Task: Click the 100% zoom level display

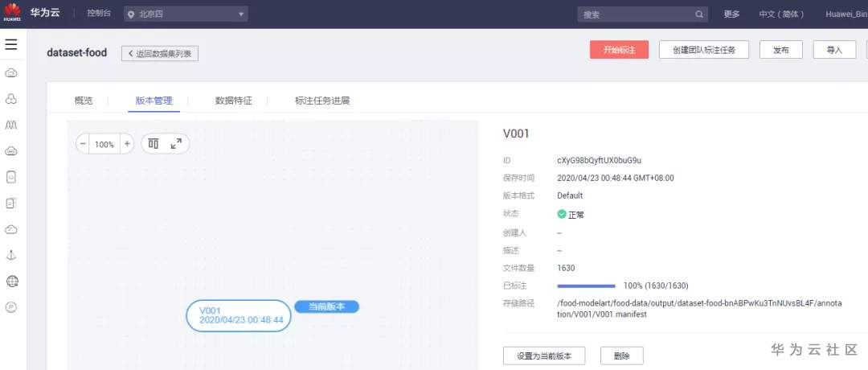Action: pos(104,145)
